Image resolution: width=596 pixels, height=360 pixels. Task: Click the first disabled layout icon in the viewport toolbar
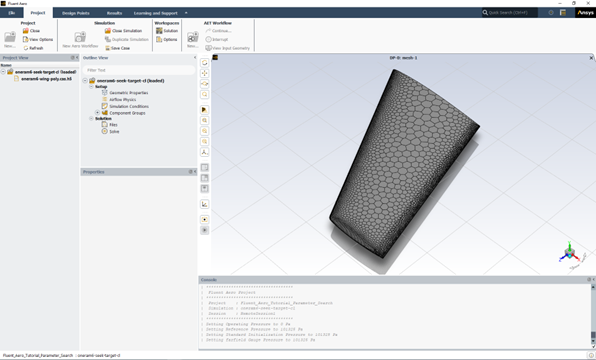[204, 168]
